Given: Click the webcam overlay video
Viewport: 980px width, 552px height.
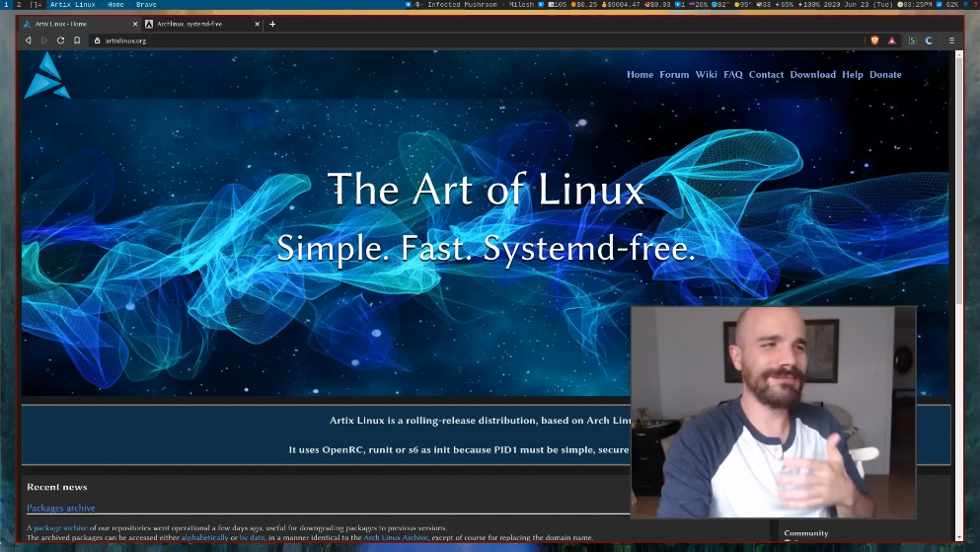Looking at the screenshot, I should (774, 413).
